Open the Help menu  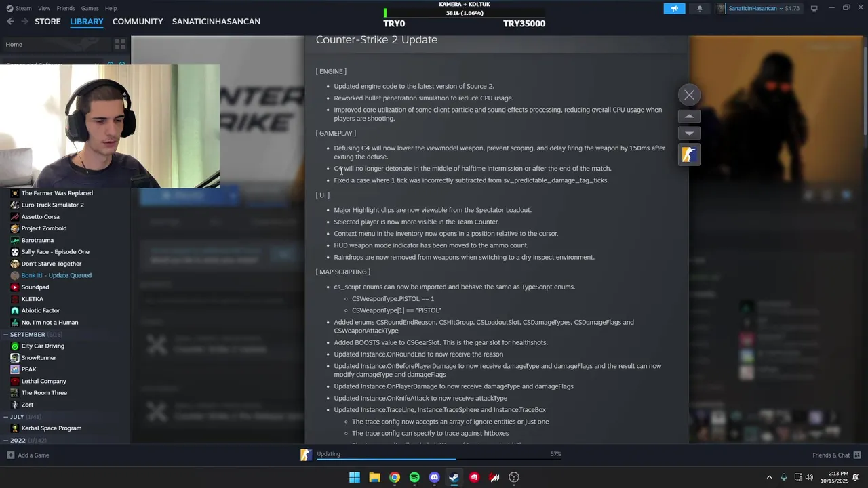coord(111,8)
